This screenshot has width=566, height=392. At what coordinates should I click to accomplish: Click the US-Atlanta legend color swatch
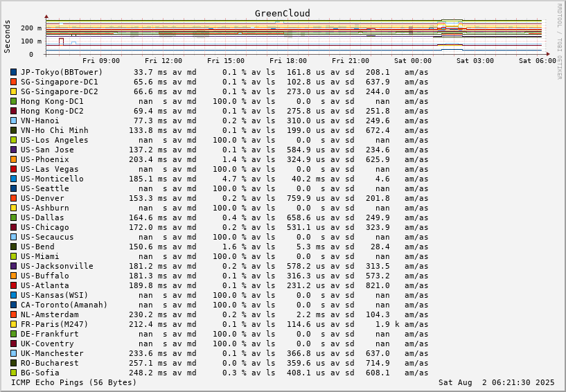click(x=14, y=285)
